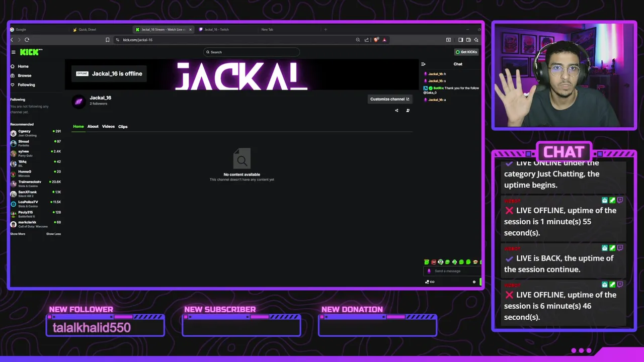Open the channel About tab
The image size is (644, 362).
(93, 127)
